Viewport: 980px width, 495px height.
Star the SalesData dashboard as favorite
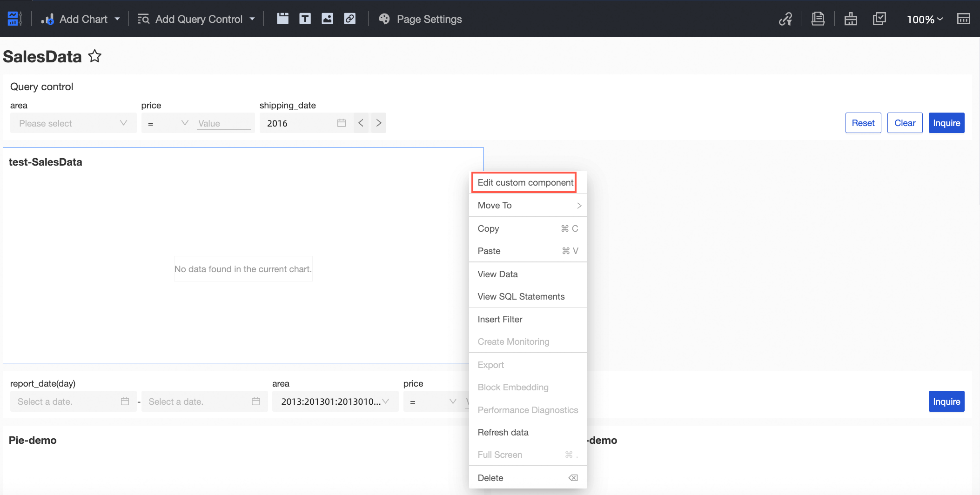point(95,56)
